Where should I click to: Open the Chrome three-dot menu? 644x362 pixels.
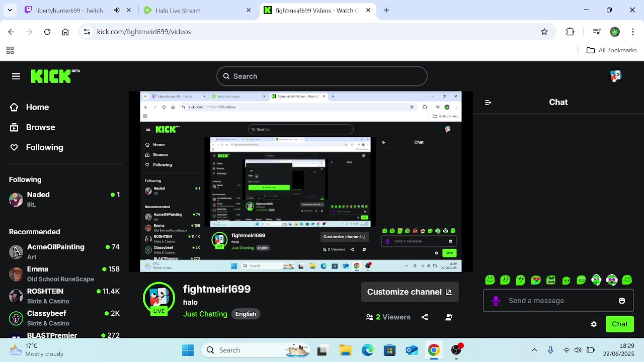(633, 32)
